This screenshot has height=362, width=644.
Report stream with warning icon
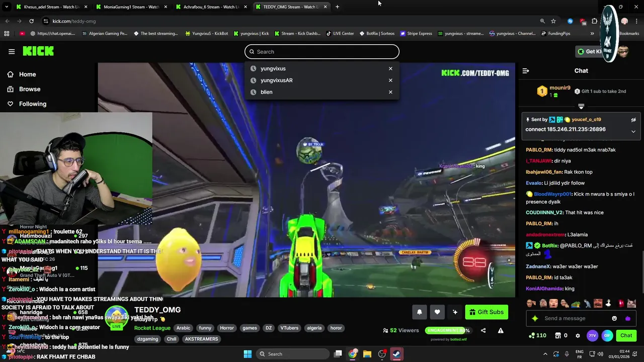(501, 331)
